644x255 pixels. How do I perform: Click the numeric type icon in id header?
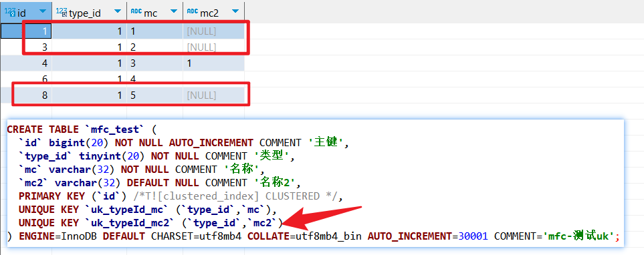[x=10, y=12]
